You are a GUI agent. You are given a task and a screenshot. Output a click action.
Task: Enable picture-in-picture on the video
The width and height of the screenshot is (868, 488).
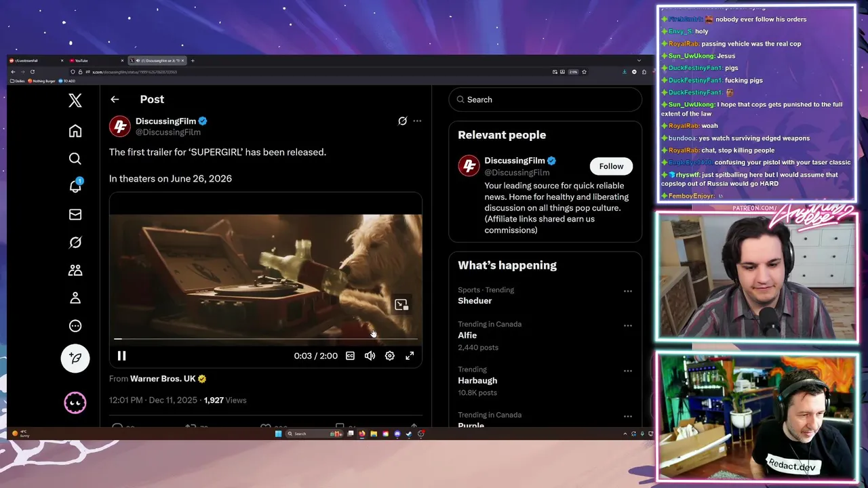401,305
